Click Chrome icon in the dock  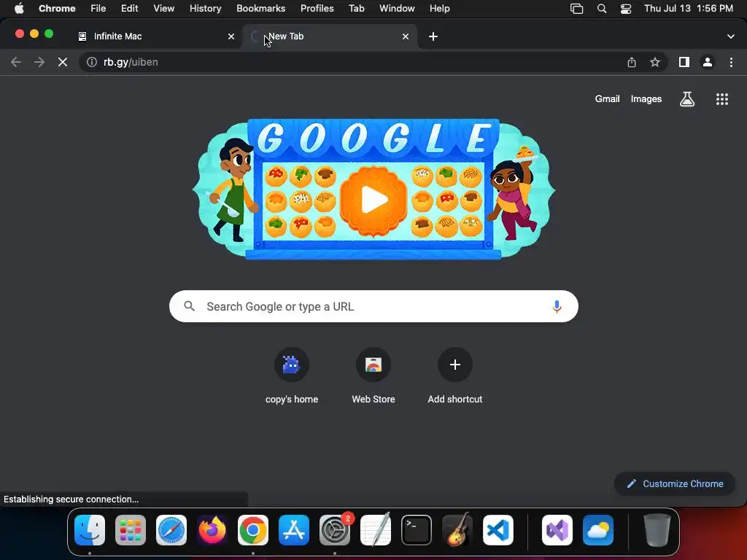point(253,530)
